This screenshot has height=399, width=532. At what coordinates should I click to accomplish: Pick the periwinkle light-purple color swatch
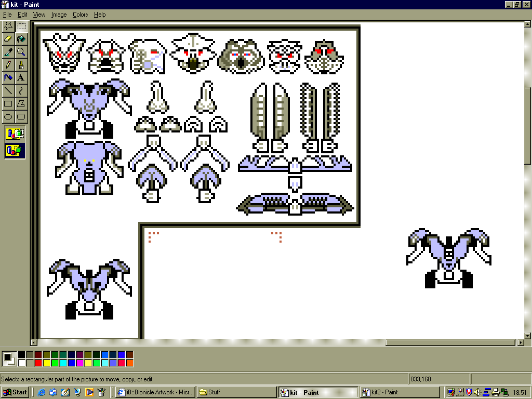click(x=113, y=363)
